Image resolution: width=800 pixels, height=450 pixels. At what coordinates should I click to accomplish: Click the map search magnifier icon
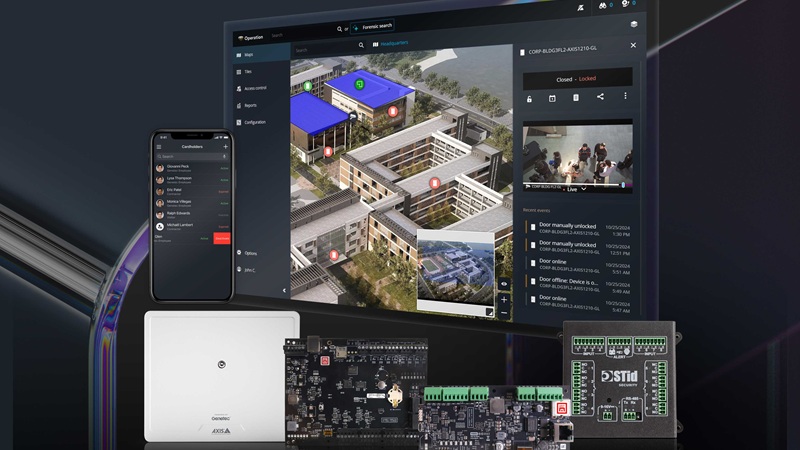[x=361, y=45]
